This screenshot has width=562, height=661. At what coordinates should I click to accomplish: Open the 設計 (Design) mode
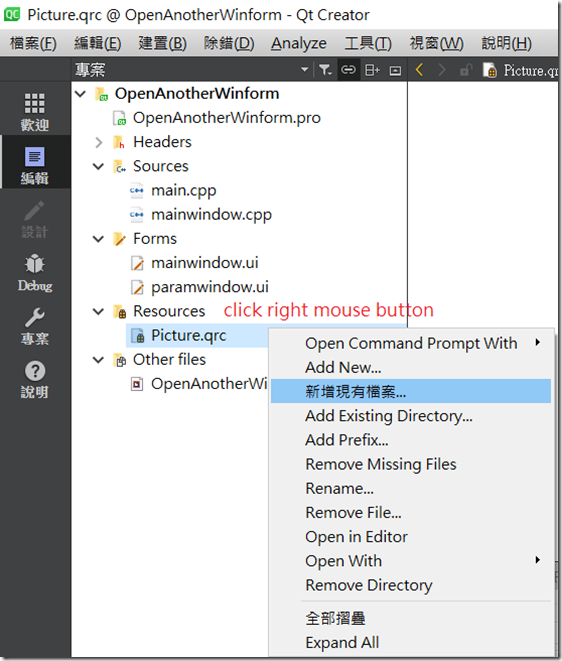coord(35,219)
